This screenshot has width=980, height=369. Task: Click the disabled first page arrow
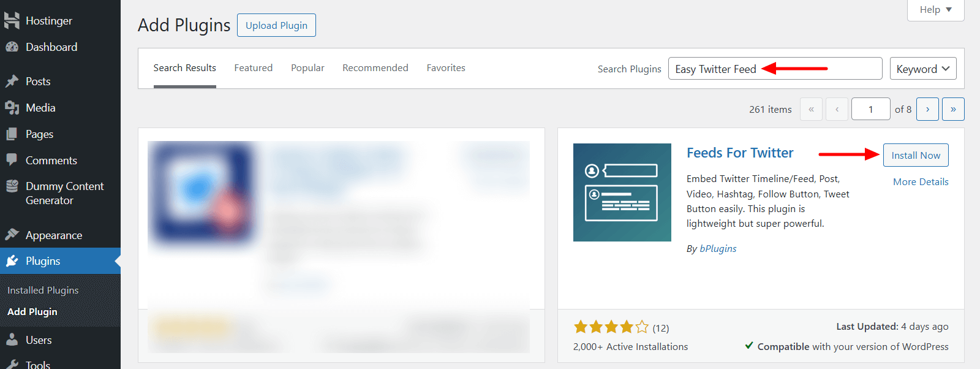pos(811,109)
